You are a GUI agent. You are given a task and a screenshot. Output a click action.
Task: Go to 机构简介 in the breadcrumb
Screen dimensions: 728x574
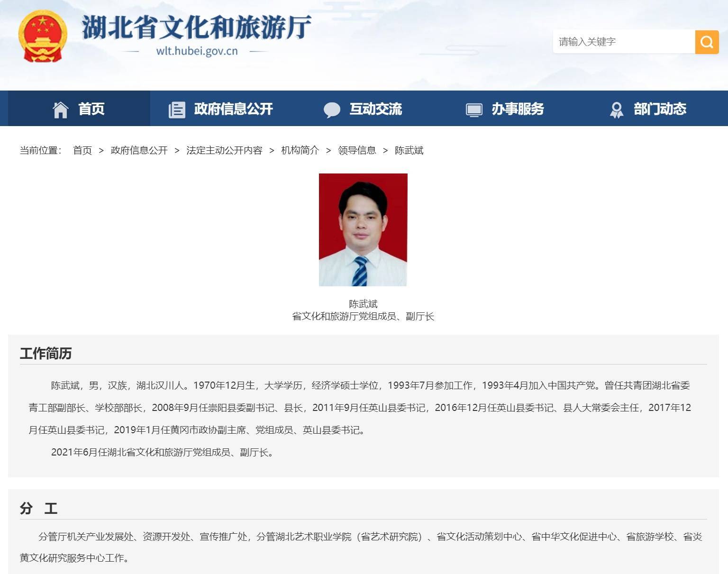pyautogui.click(x=300, y=150)
